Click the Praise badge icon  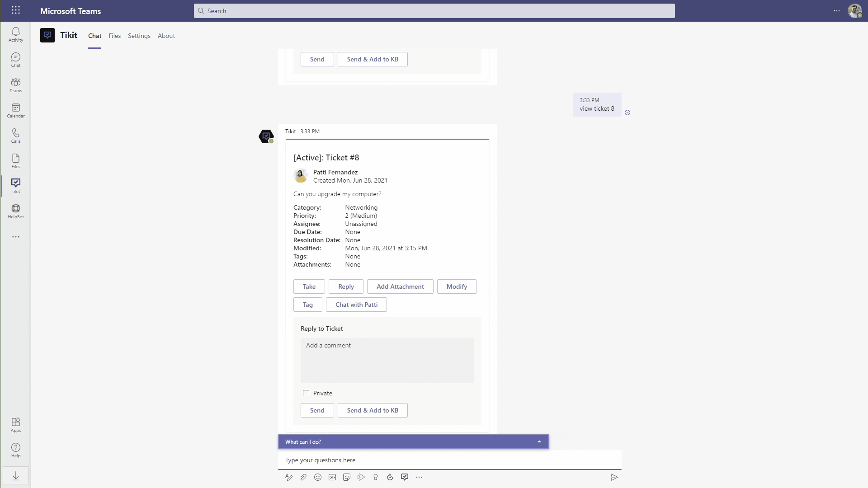pyautogui.click(x=376, y=477)
